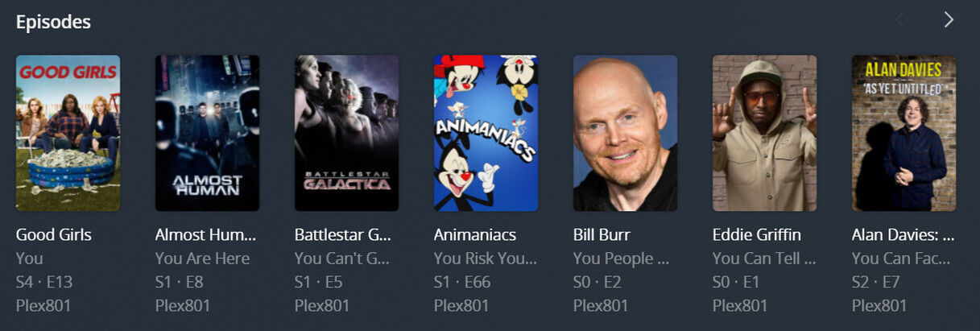Open the Good Girls poster thumbnail
Viewport: 980px width, 331px height.
[x=68, y=133]
